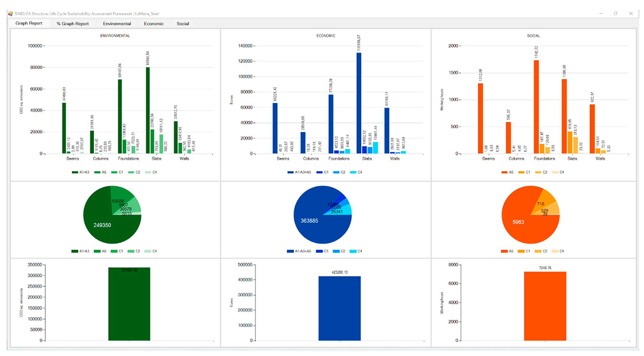Click the 5963 slice of the orange pie
This screenshot has width=644, height=356.
pyautogui.click(x=518, y=222)
